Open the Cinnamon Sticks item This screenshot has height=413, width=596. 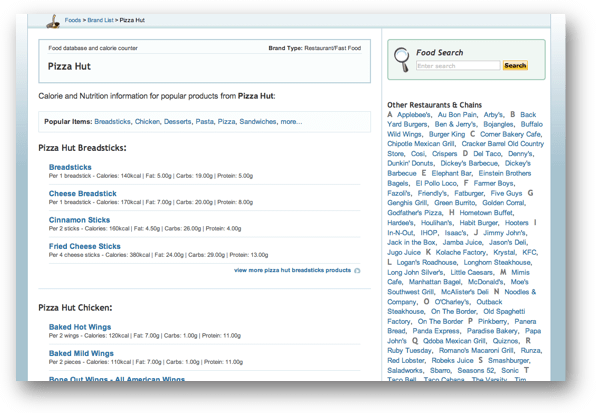coord(79,220)
